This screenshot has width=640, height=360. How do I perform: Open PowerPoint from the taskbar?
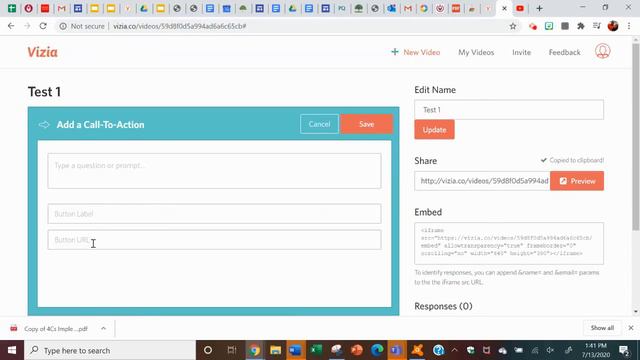[x=356, y=350]
